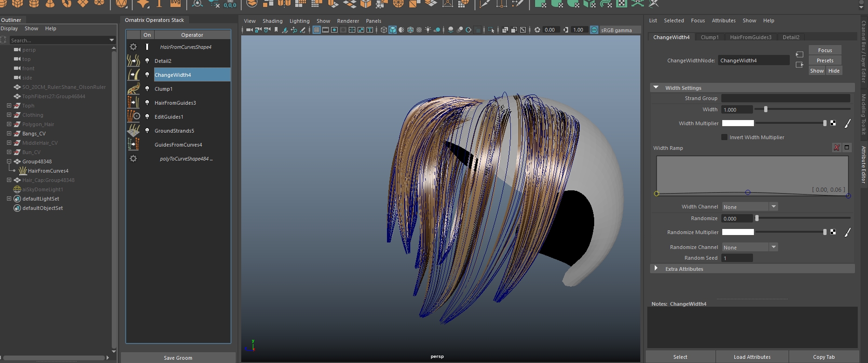This screenshot has width=868, height=363.
Task: Click the Save Groom button
Action: tap(178, 357)
